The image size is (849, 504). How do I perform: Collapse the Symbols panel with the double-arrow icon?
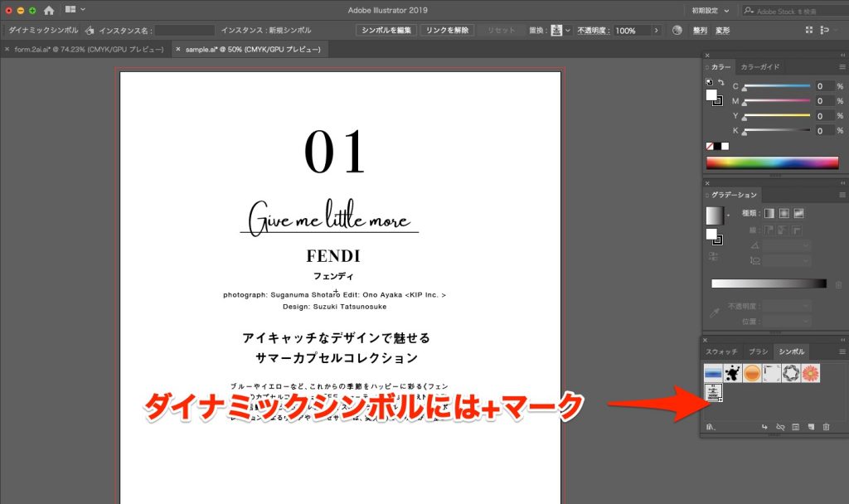(x=842, y=340)
